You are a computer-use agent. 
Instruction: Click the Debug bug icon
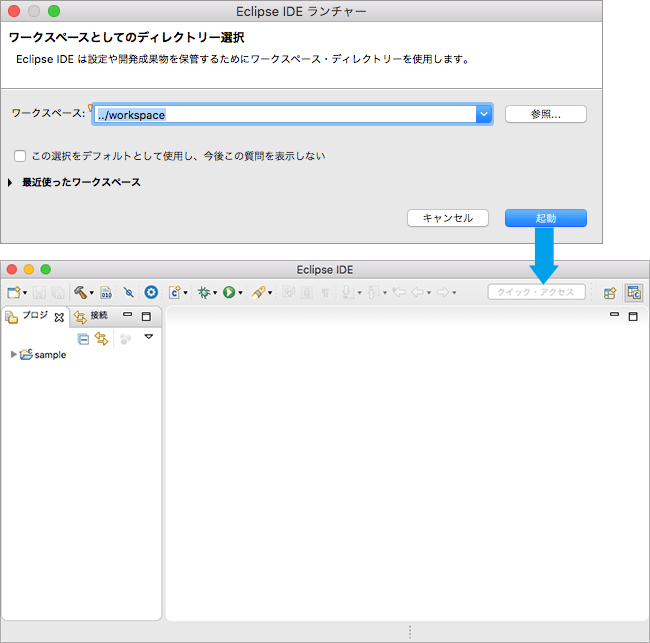coord(204,293)
